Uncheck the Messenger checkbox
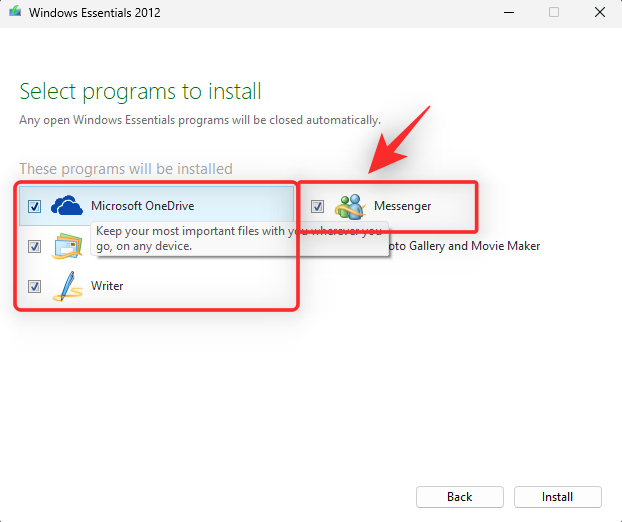This screenshot has height=522, width=622. click(x=317, y=206)
